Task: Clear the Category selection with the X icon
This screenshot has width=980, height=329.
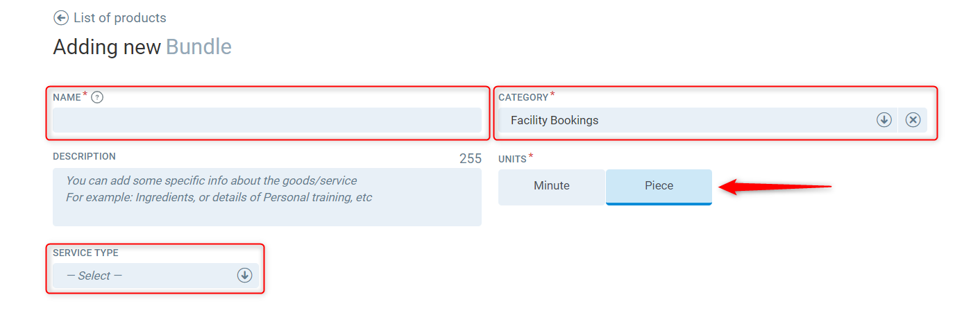Action: click(x=913, y=120)
